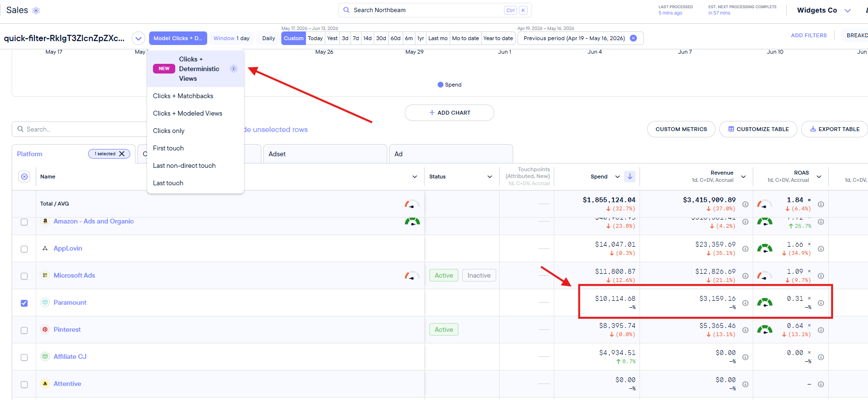Image resolution: width=868 pixels, height=400 pixels.
Task: Open the Status column chevron menu
Action: (490, 177)
